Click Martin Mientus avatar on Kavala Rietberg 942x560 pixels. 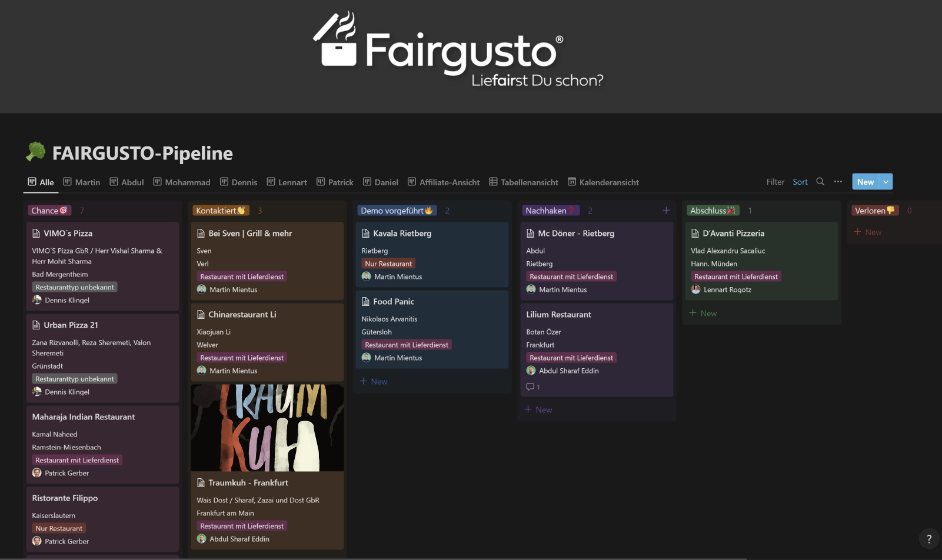[367, 276]
